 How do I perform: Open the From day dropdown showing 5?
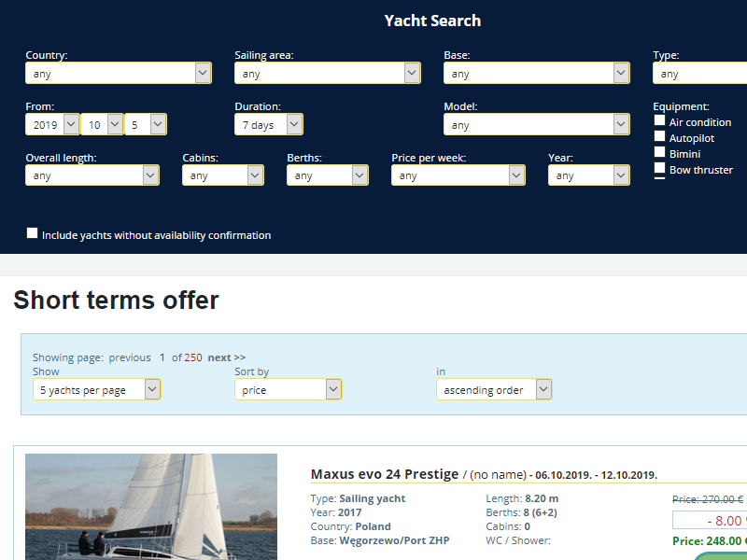(x=145, y=124)
